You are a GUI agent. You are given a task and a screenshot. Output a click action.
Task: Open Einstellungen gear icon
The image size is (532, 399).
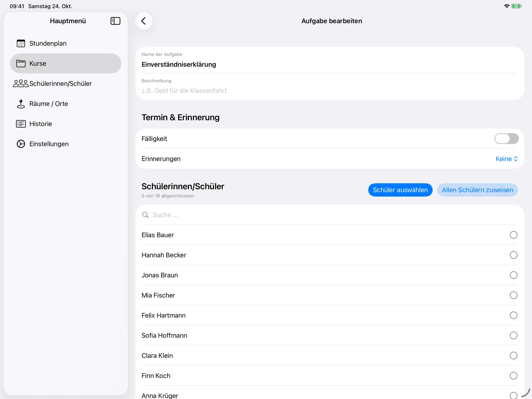(21, 144)
